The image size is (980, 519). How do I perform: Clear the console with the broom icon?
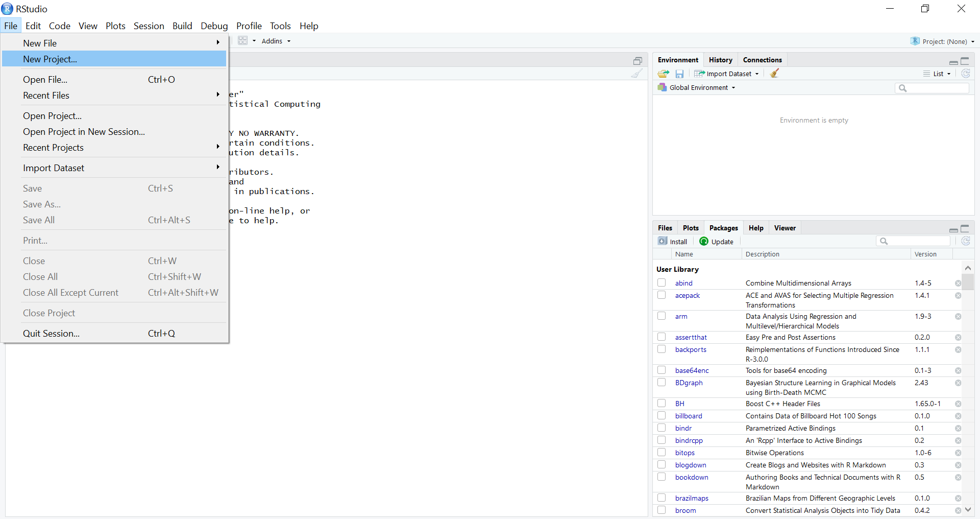pos(636,74)
